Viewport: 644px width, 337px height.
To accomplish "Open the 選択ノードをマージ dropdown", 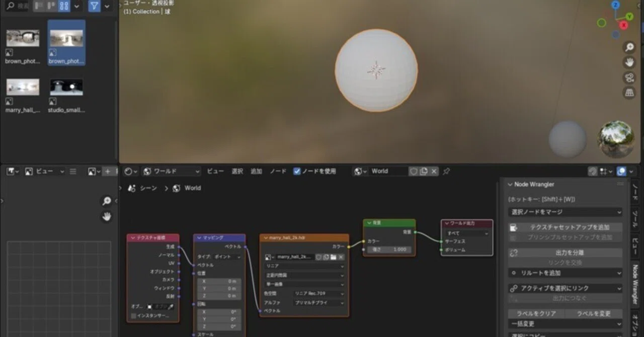I will tap(565, 212).
